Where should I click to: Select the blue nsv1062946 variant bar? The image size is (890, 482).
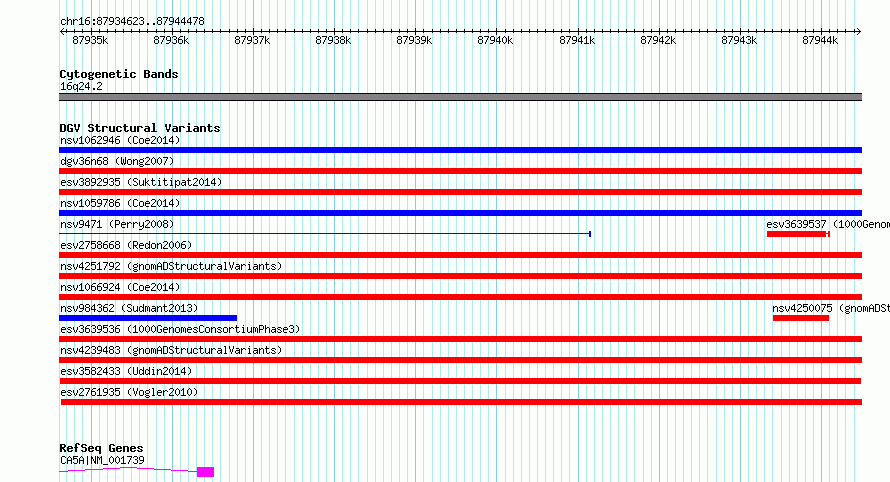click(x=460, y=150)
